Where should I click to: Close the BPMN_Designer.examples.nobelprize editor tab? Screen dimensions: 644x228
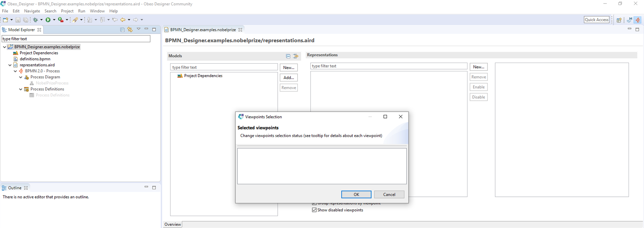click(240, 30)
